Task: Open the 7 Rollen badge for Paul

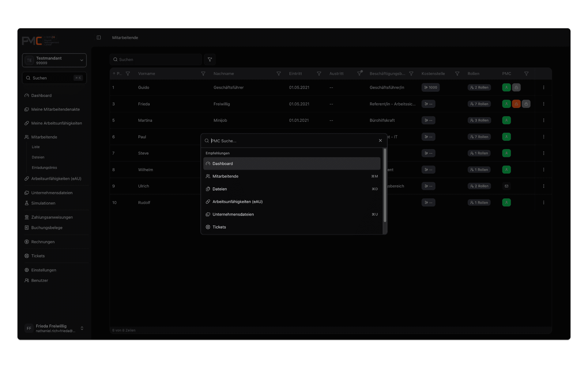Action: (x=479, y=137)
